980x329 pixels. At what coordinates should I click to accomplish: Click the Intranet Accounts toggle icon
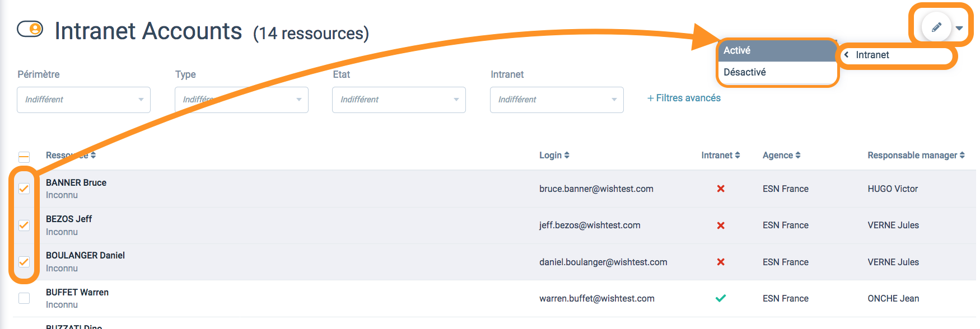(x=30, y=29)
